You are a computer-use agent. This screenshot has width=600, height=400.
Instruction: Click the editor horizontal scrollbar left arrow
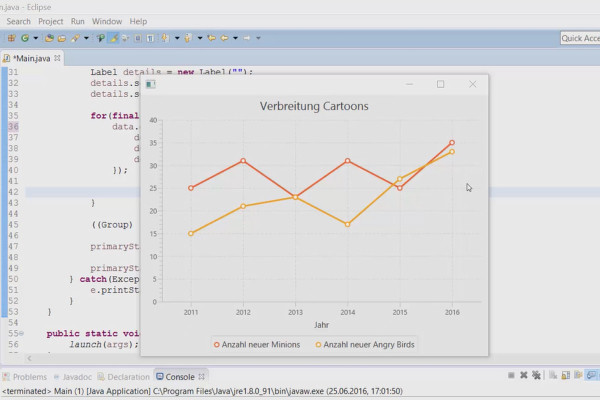29,358
